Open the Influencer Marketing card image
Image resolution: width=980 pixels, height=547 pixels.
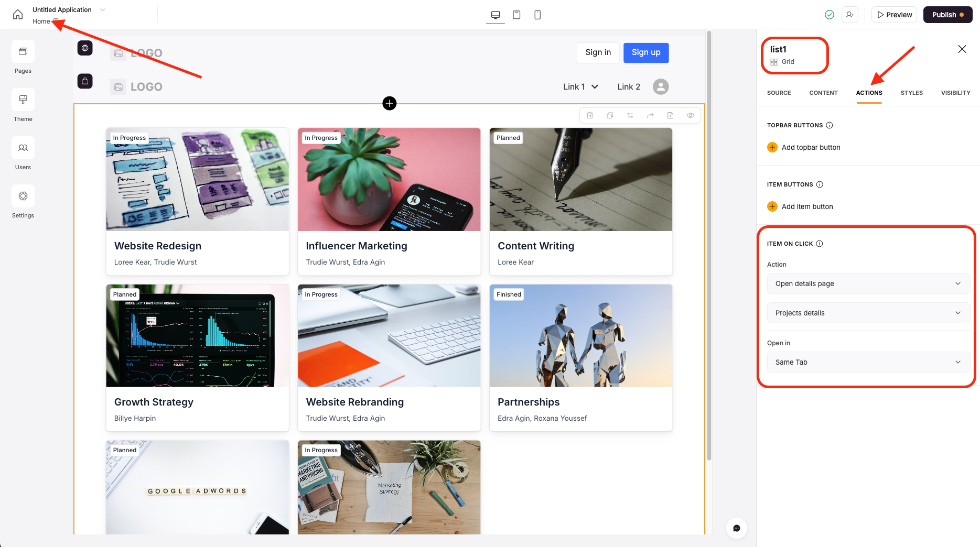389,179
